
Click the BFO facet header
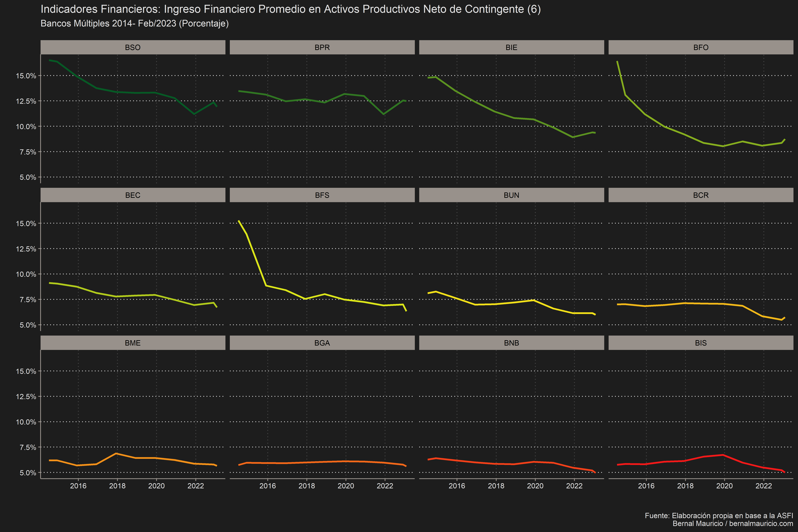click(x=701, y=47)
